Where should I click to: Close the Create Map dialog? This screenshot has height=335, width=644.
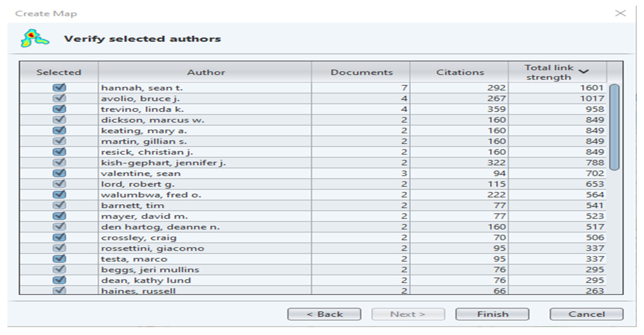coord(620,13)
